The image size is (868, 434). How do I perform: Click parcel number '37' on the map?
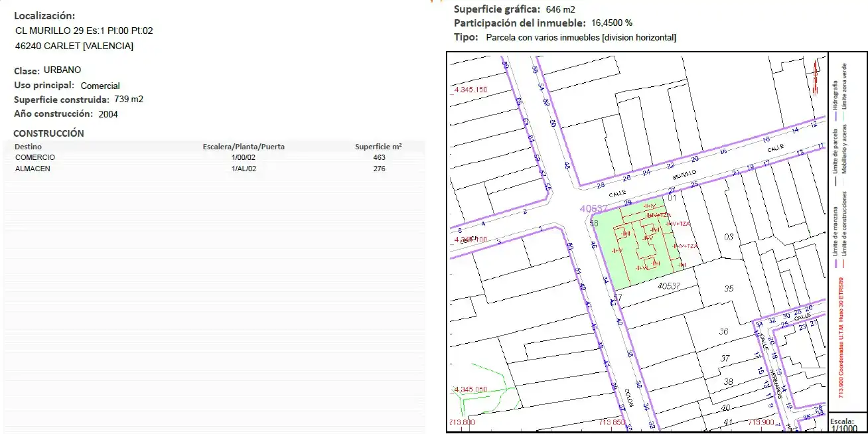(725, 358)
